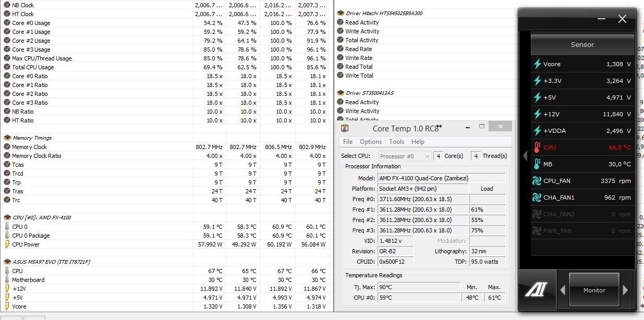Click the TDP 95.0 watts field

(487, 262)
